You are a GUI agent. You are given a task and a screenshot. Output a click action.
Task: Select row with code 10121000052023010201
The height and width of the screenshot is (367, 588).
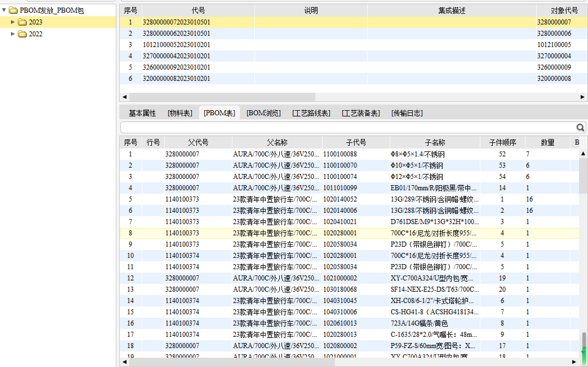[176, 45]
